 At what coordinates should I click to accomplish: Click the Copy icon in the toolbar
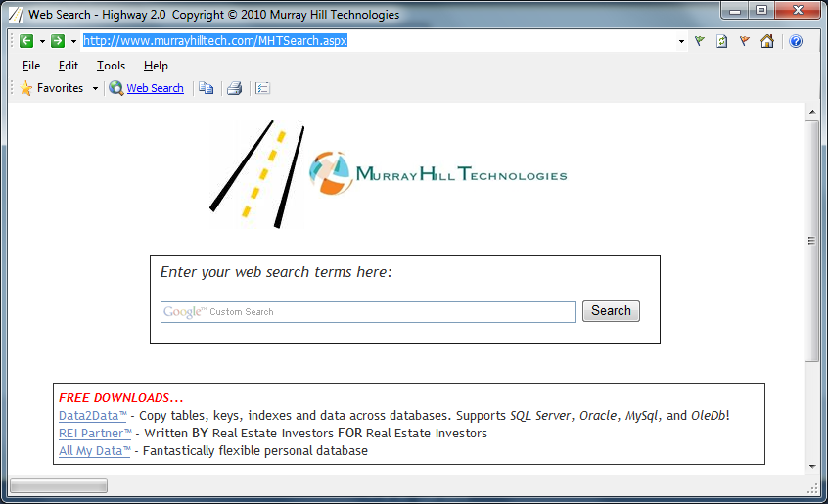[206, 88]
